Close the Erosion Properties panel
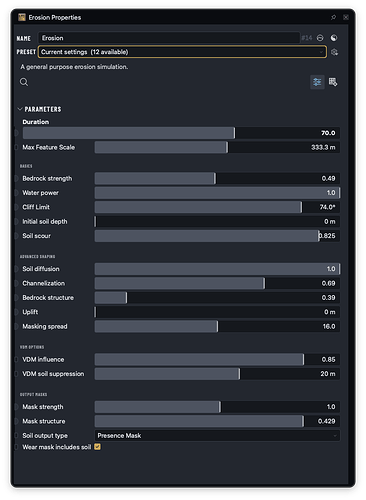 coord(346,17)
